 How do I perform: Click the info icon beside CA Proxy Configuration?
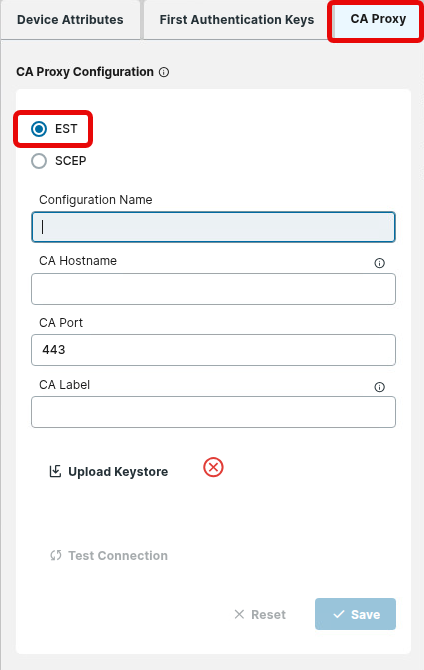[164, 72]
